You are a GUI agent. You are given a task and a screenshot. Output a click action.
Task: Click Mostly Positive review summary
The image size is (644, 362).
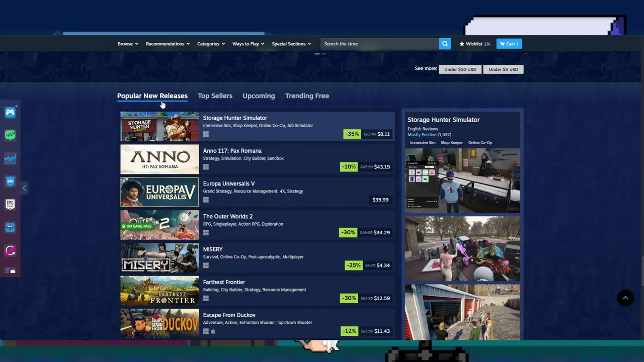coord(422,134)
